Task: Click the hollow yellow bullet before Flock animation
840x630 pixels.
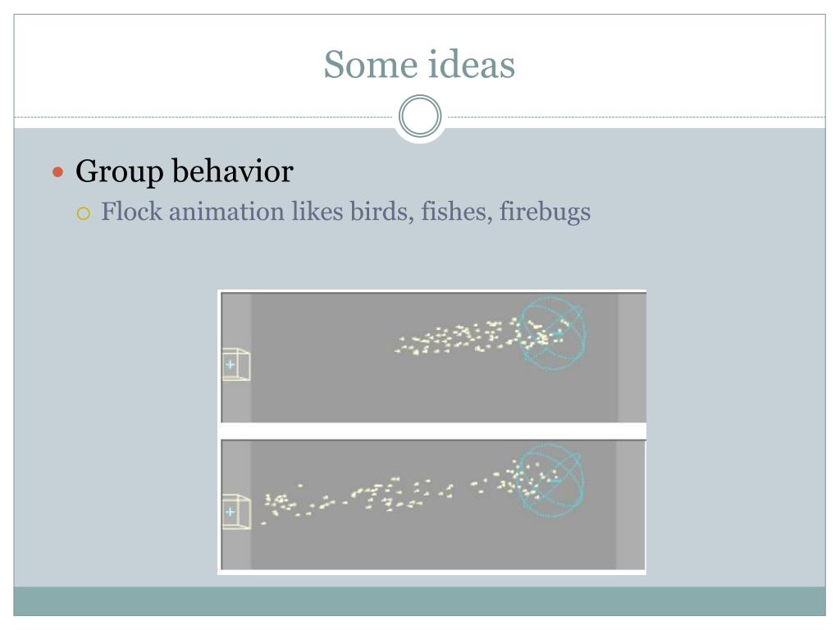Action: [x=84, y=214]
